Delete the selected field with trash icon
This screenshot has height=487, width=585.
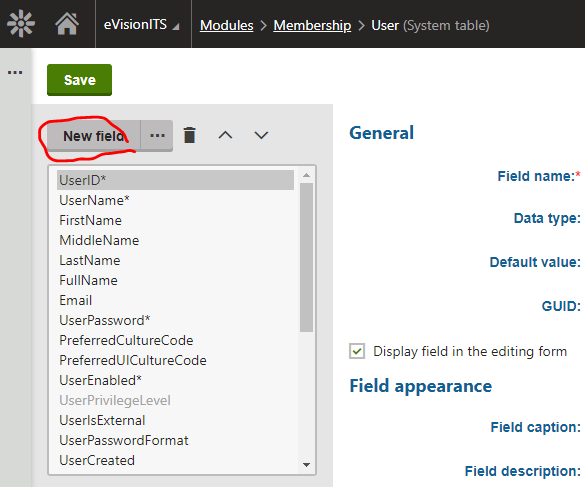190,135
